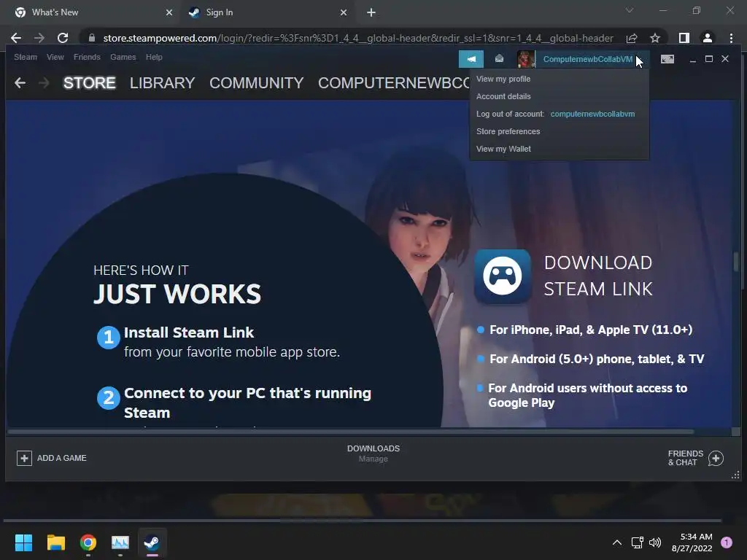Open FRIENDS & CHAT label
747x560 pixels.
(x=686, y=458)
